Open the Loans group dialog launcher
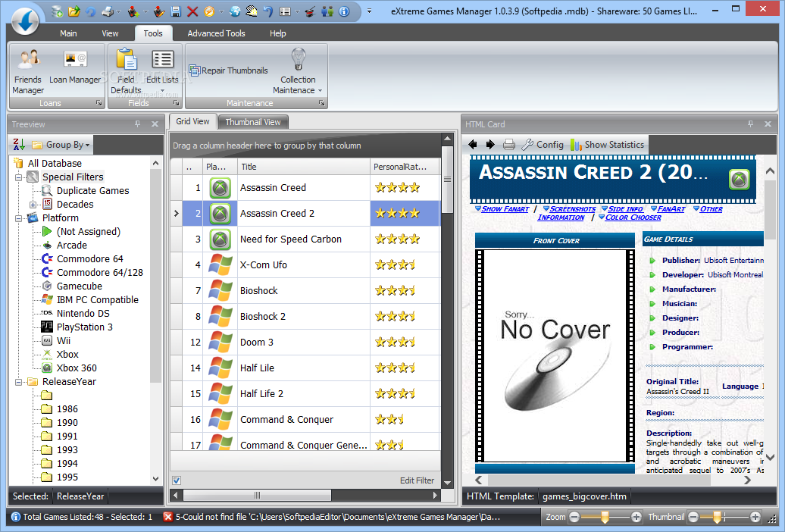Viewport: 785px width, 532px height. click(99, 103)
